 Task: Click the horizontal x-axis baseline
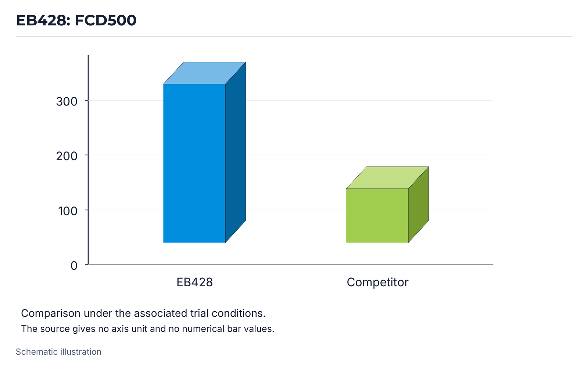pyautogui.click(x=291, y=264)
